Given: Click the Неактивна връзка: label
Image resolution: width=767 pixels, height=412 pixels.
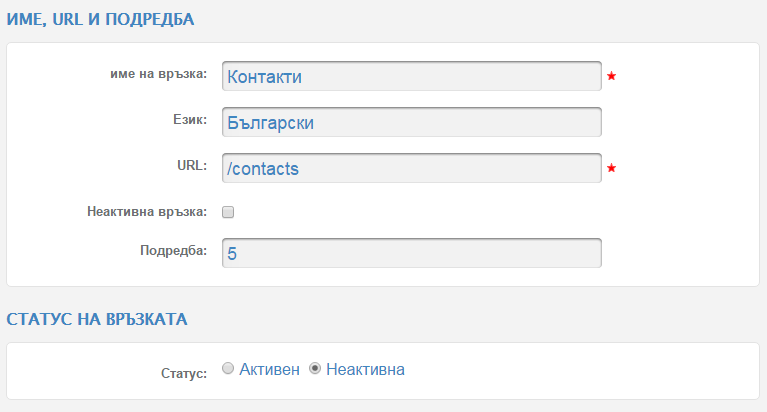Looking at the screenshot, I should 147,212.
